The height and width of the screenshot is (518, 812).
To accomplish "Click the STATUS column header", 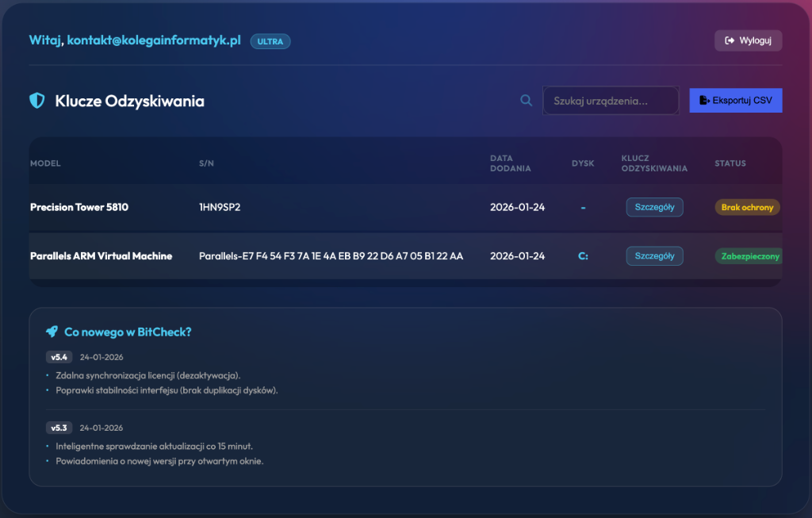I will [730, 163].
